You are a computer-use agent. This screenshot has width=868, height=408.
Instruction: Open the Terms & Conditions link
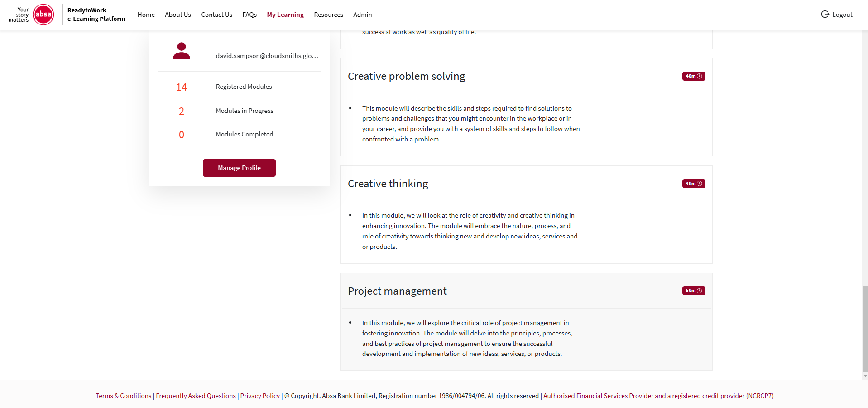(124, 396)
